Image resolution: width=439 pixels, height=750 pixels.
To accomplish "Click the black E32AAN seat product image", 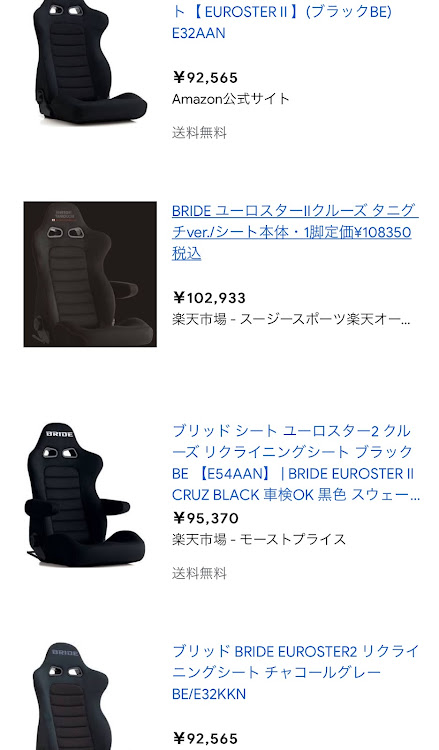I will pyautogui.click(x=89, y=61).
